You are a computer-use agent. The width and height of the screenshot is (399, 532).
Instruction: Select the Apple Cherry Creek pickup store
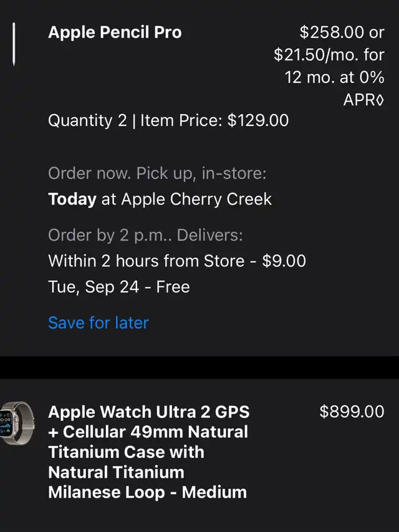pyautogui.click(x=196, y=199)
